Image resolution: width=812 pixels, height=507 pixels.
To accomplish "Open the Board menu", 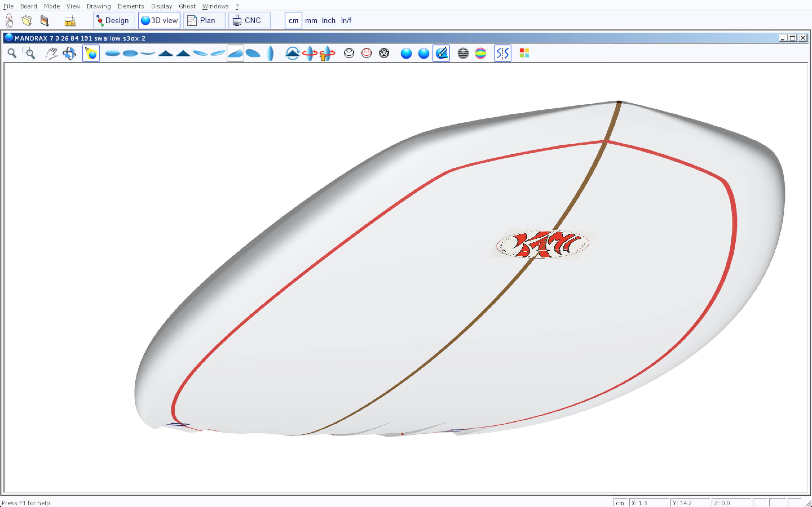I will point(28,6).
